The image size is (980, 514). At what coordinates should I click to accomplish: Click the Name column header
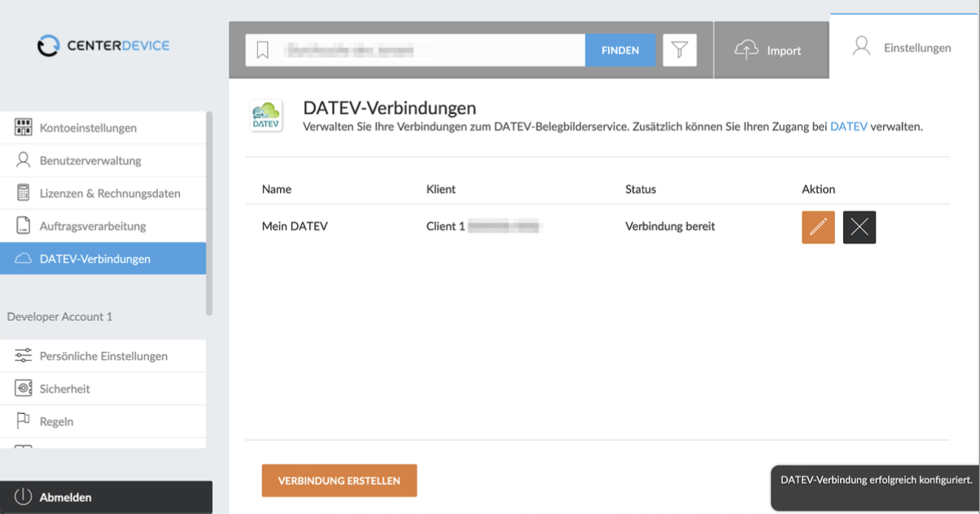[277, 189]
